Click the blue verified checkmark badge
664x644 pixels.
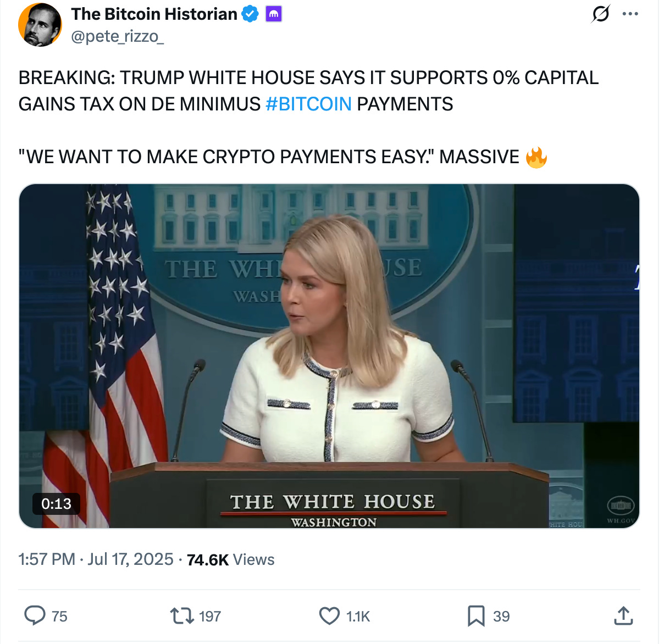[x=250, y=14]
